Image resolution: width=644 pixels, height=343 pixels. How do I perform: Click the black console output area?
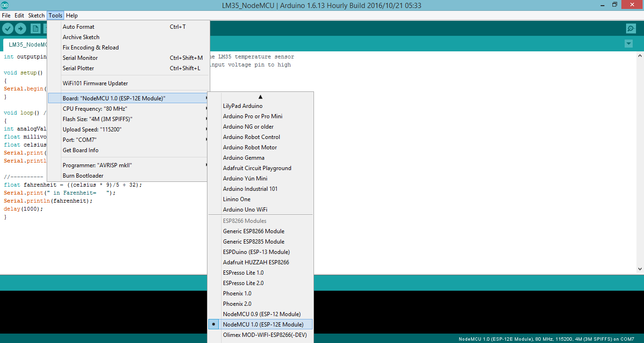[x=104, y=312]
